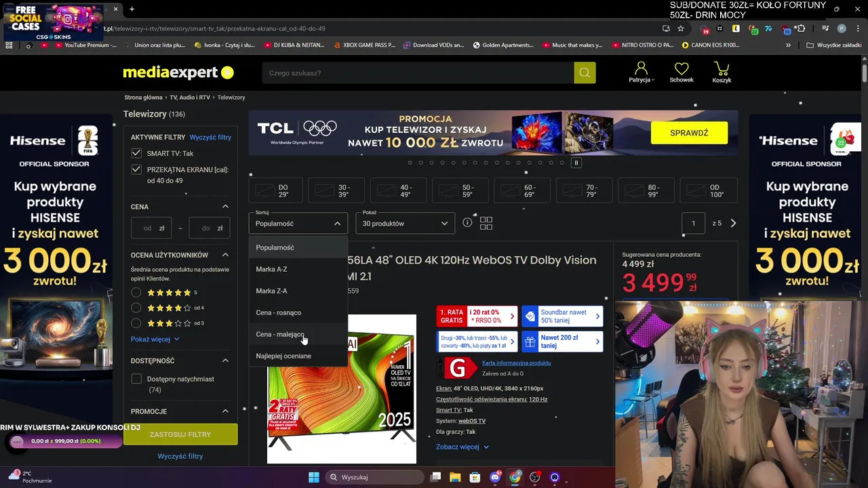
Task: Click ZASTOSUJ FILTRY button
Action: (180, 434)
